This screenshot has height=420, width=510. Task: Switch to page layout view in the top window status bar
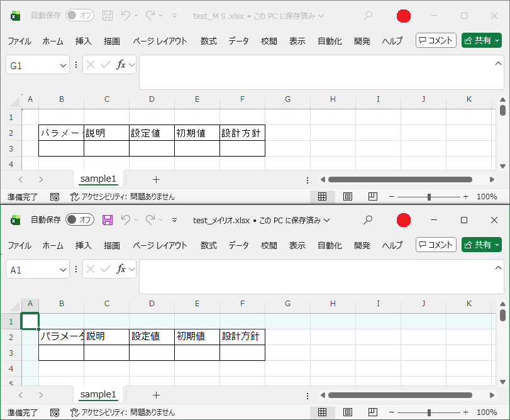(x=347, y=197)
